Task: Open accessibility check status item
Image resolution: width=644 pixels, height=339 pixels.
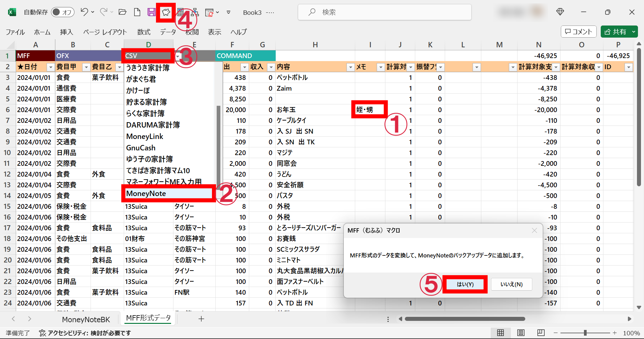Action: point(85,333)
